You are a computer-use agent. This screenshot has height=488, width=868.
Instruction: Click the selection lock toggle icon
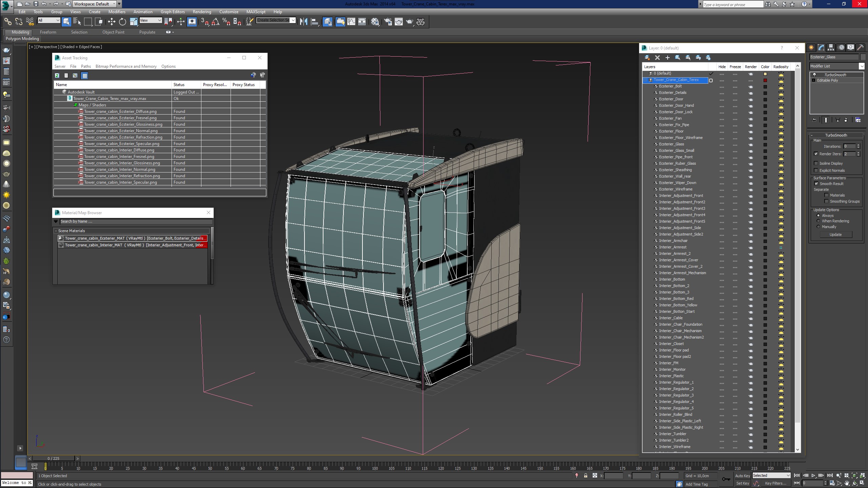(x=586, y=475)
